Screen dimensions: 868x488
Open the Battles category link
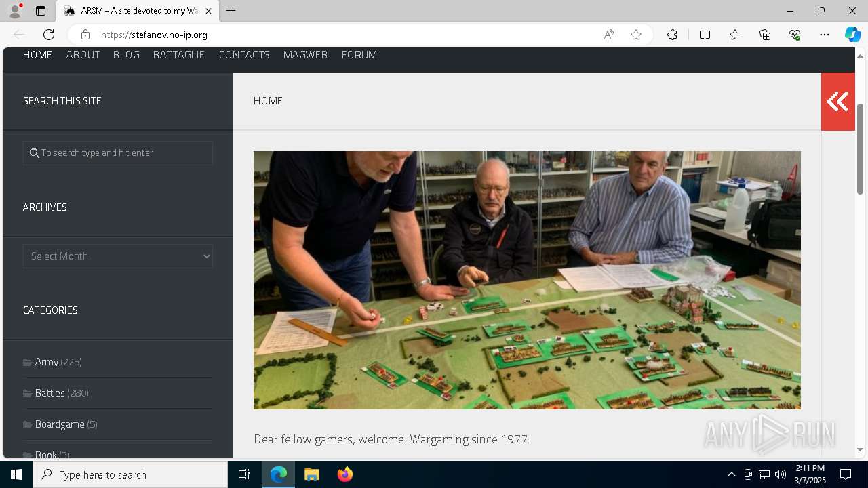point(50,393)
